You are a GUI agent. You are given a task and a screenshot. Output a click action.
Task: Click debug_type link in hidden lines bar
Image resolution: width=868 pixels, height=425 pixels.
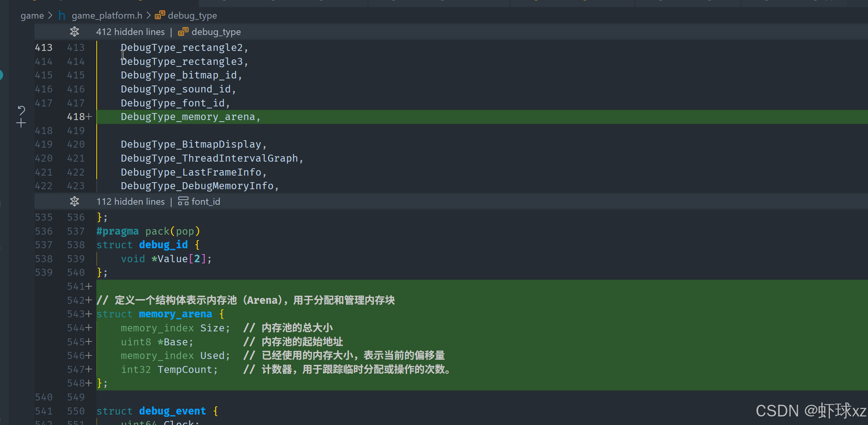tap(216, 32)
